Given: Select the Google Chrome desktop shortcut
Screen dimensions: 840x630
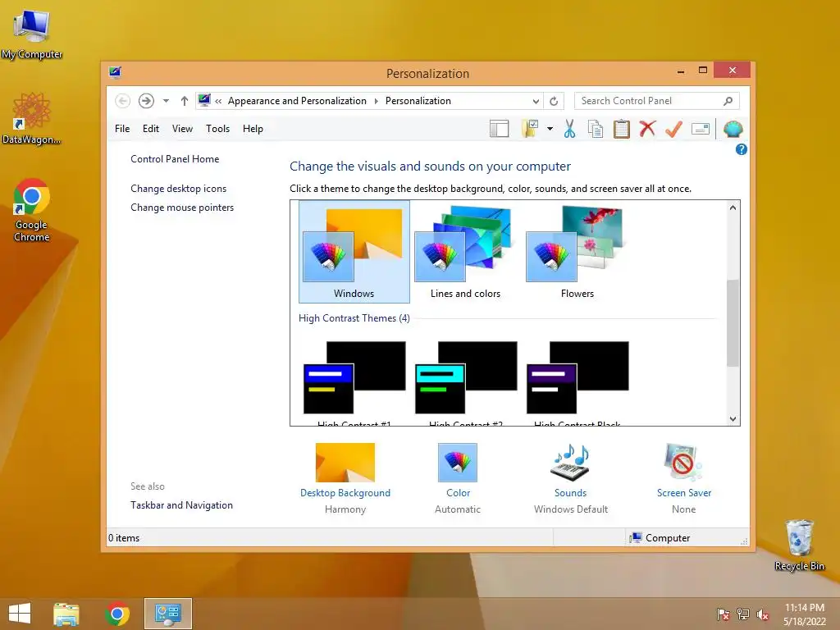Looking at the screenshot, I should pyautogui.click(x=32, y=210).
